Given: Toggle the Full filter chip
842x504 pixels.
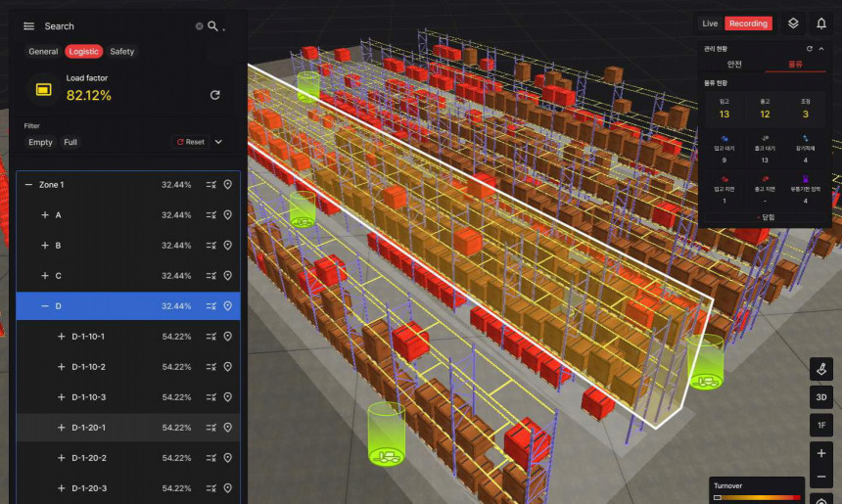Looking at the screenshot, I should (70, 142).
